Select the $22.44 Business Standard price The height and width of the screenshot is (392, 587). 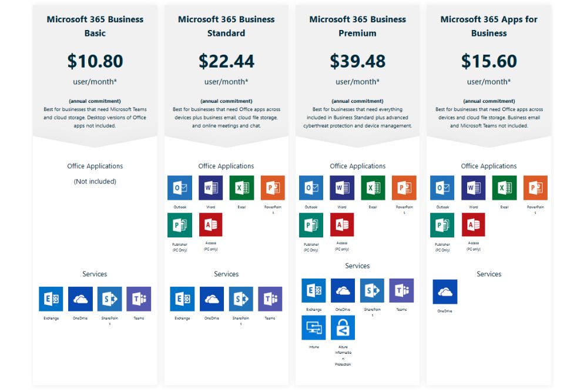(x=226, y=61)
